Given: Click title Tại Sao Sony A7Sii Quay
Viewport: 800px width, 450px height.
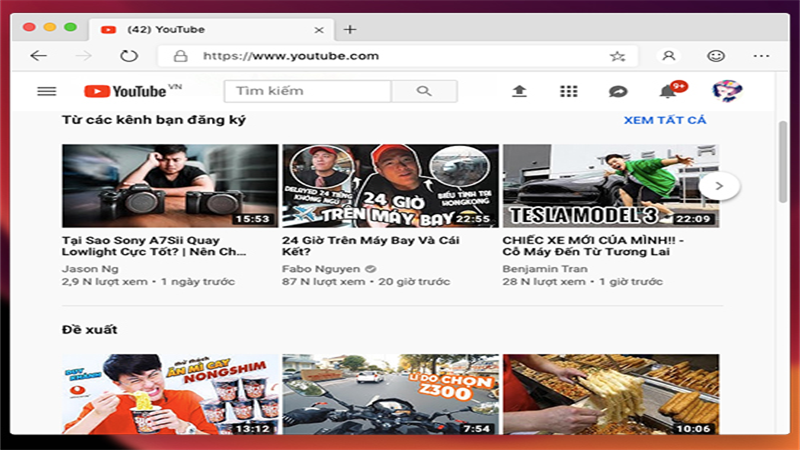Looking at the screenshot, I should point(154,246).
